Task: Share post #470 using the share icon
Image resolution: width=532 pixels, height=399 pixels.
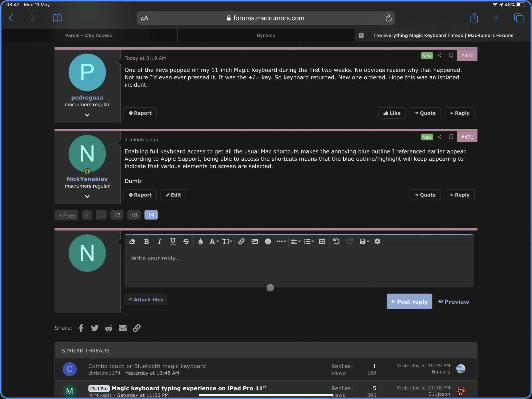Action: pos(439,55)
